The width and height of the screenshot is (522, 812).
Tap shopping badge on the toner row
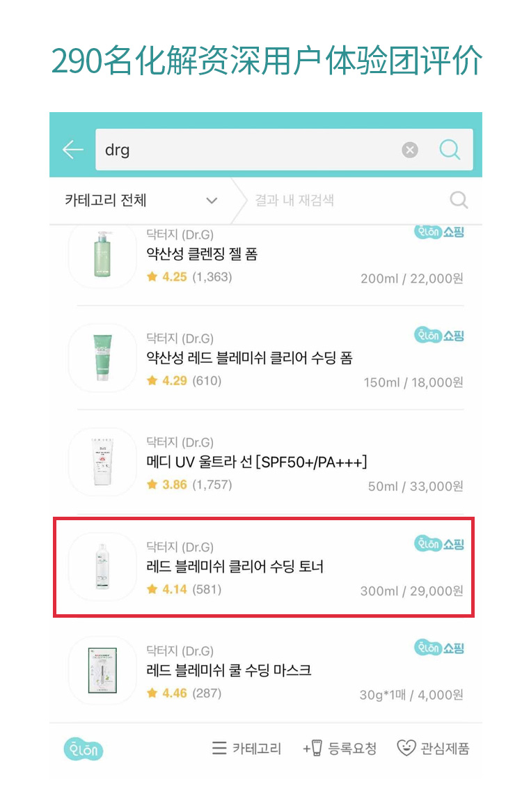coord(438,544)
